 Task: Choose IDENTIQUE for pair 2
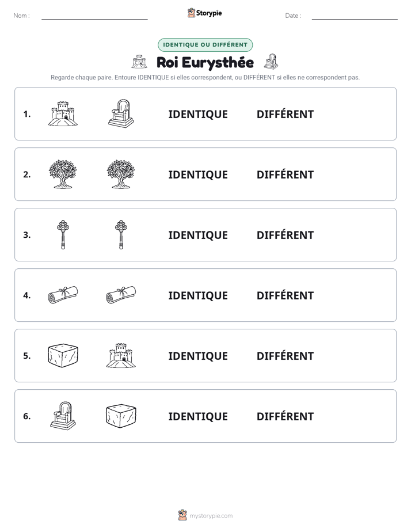pyautogui.click(x=198, y=174)
